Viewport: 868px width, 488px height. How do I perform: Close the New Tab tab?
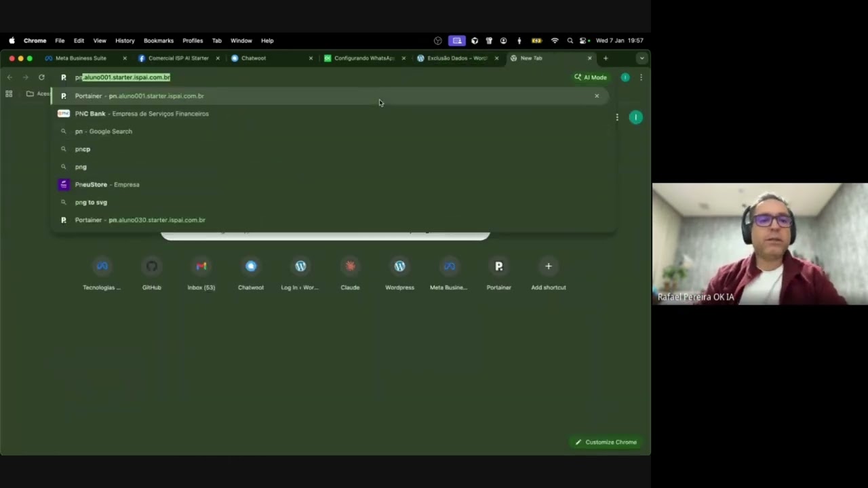coord(589,58)
